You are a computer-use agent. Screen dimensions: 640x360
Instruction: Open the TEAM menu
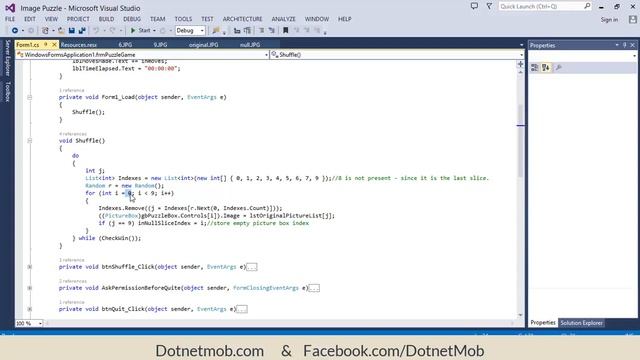click(x=158, y=19)
